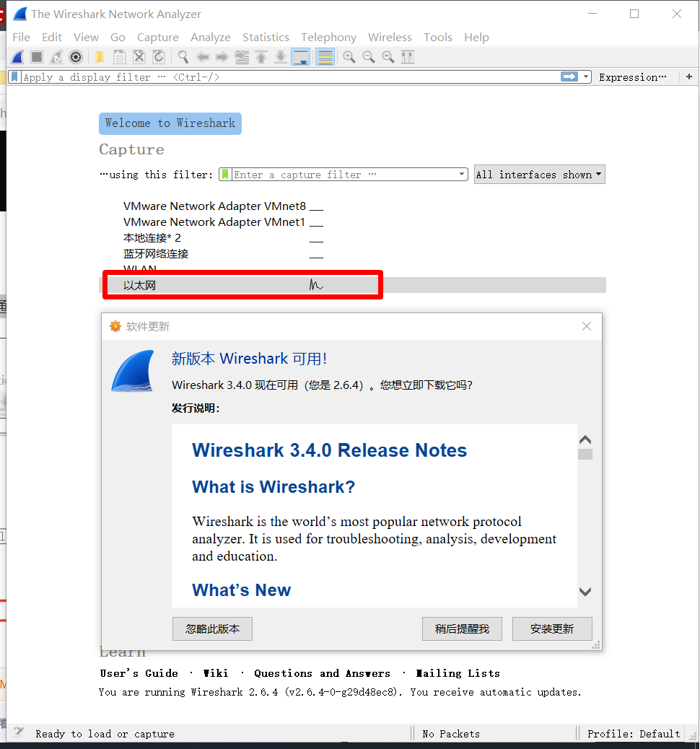Apply display filter arrow button
The image size is (700, 749).
click(569, 77)
